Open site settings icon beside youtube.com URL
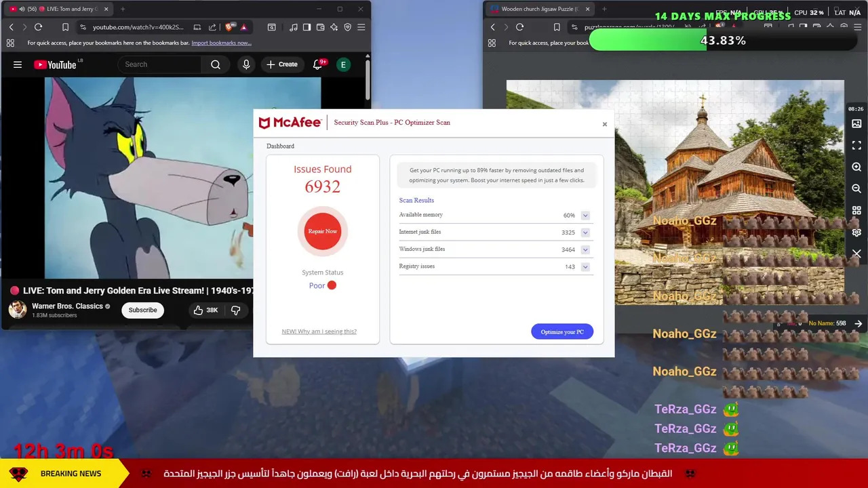Image resolution: width=868 pixels, height=488 pixels. click(83, 27)
